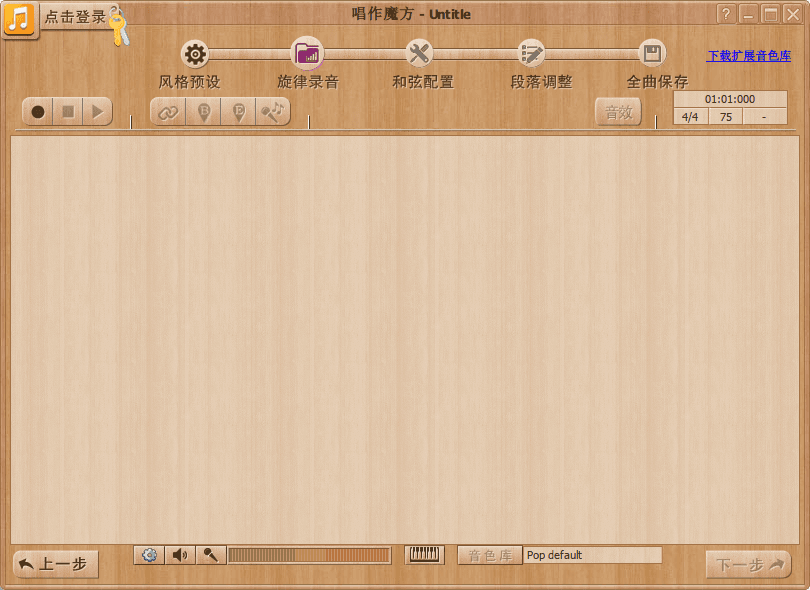
Task: Click the record button
Action: click(x=38, y=112)
